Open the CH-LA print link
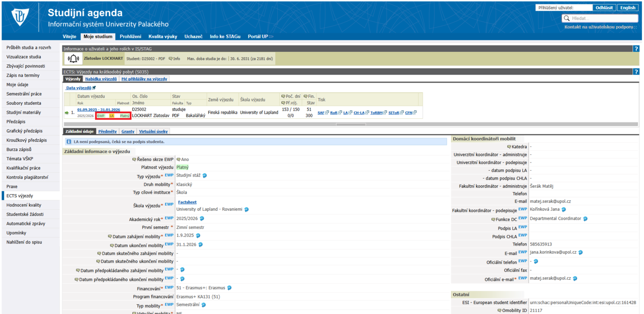 coord(359,113)
